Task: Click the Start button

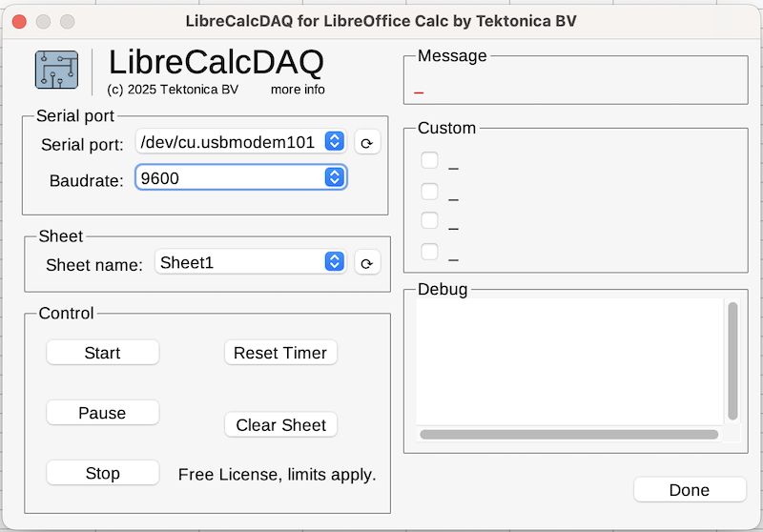Action: click(x=103, y=353)
